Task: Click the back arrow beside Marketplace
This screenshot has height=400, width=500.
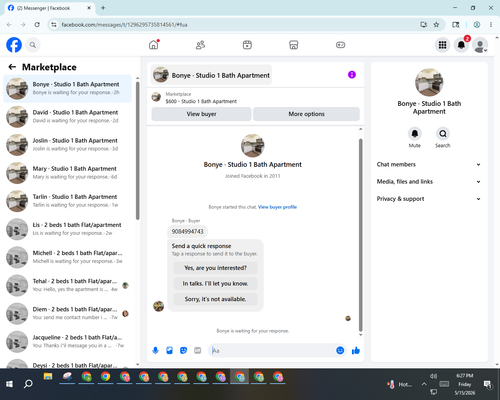Action: click(x=12, y=67)
